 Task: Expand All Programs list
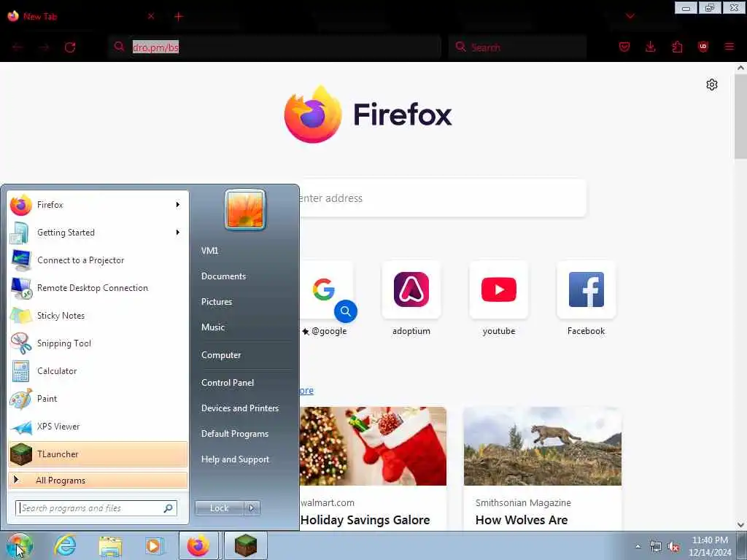pos(98,480)
